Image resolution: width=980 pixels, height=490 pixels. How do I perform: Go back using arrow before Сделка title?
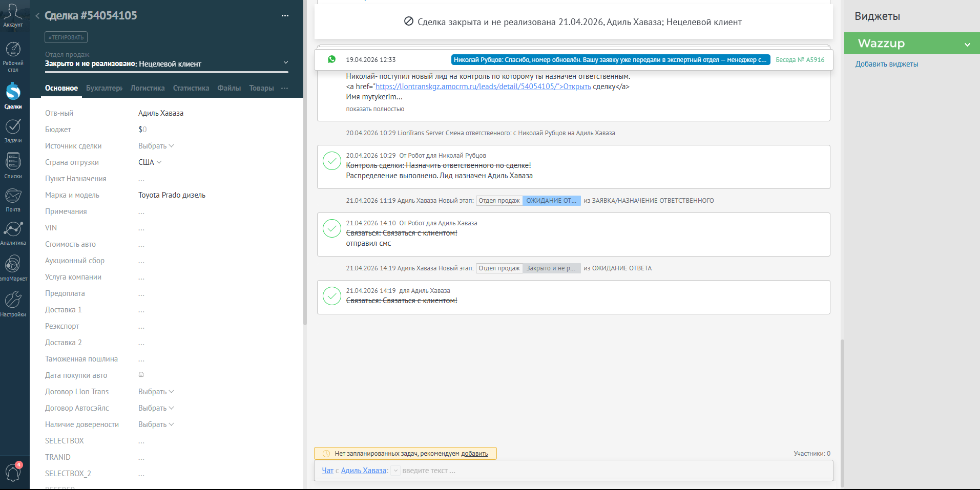point(37,16)
